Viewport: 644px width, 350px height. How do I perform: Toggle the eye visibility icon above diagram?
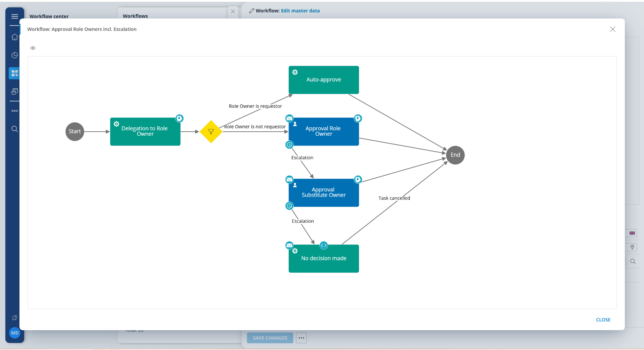click(33, 48)
